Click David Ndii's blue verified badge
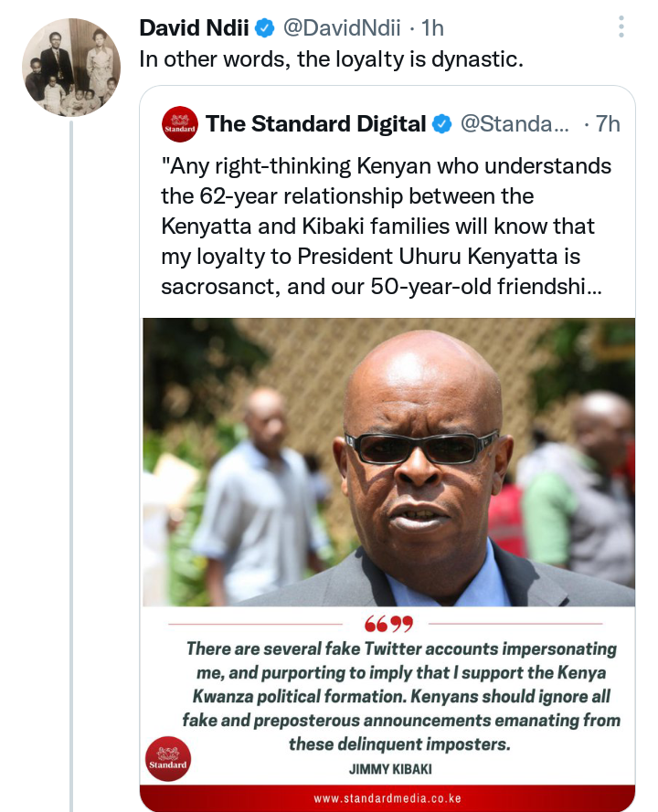 pyautogui.click(x=266, y=28)
